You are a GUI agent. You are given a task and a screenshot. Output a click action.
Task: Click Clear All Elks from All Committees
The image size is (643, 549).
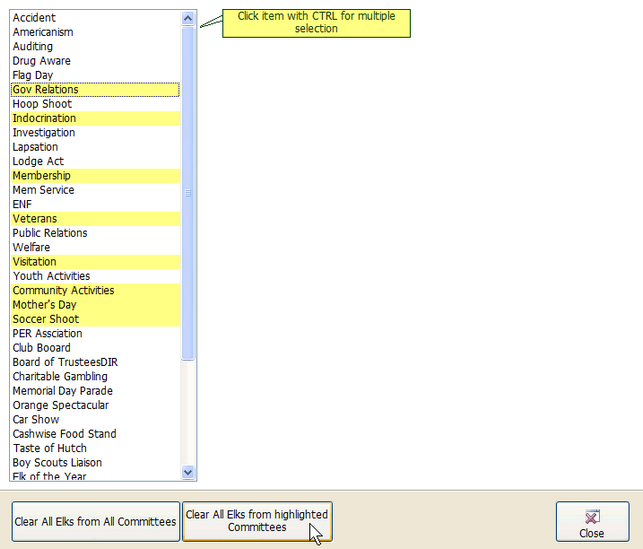[96, 522]
